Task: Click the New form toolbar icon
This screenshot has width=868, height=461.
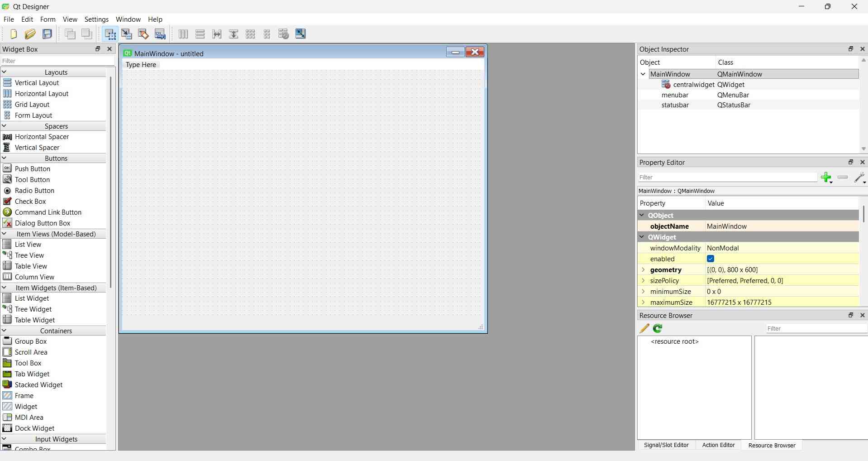Action: click(14, 34)
